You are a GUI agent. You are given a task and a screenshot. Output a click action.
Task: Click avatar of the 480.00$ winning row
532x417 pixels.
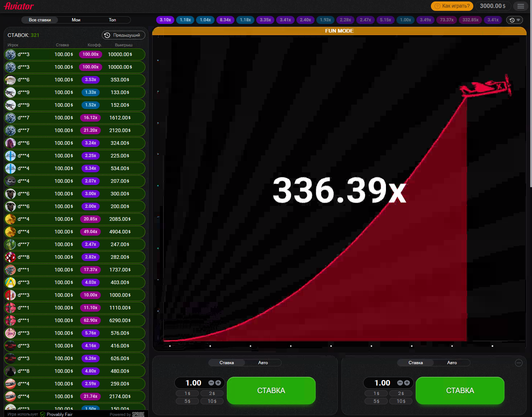(11, 371)
